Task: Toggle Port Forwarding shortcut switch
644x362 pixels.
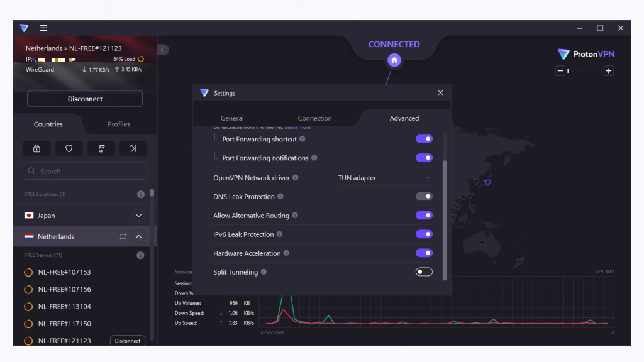Action: pos(424,139)
